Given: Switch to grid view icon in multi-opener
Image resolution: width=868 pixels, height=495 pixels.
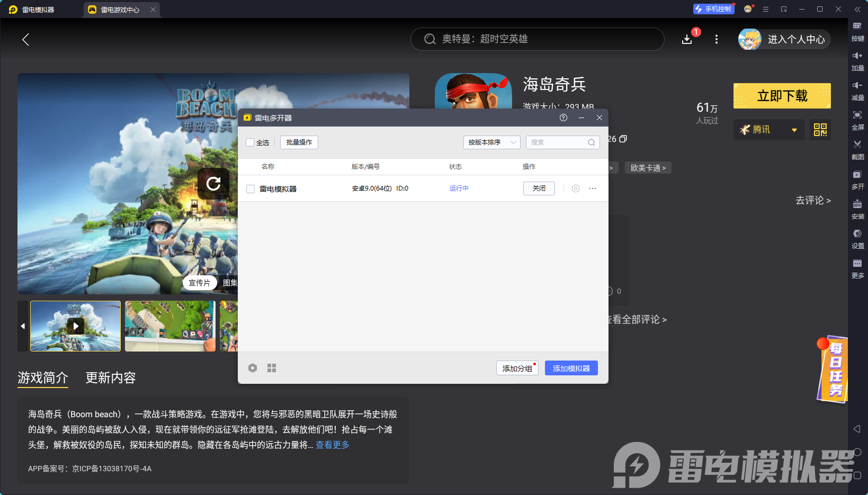Looking at the screenshot, I should 272,368.
